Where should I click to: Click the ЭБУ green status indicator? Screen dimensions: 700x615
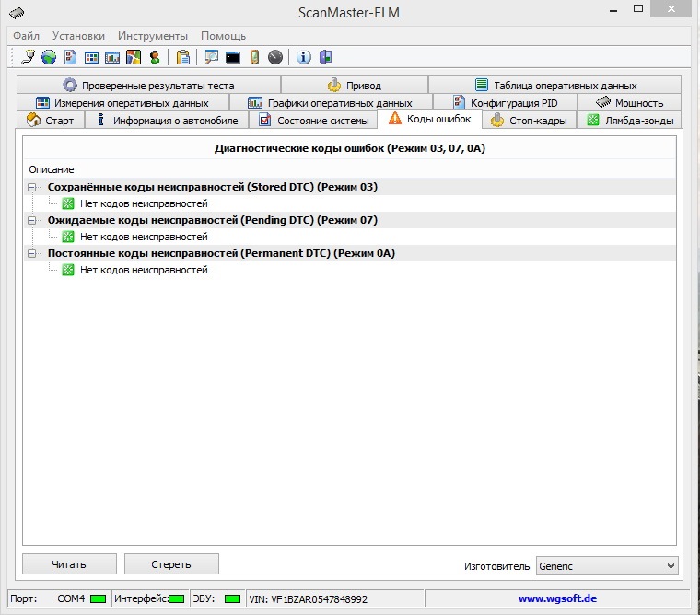pyautogui.click(x=232, y=598)
